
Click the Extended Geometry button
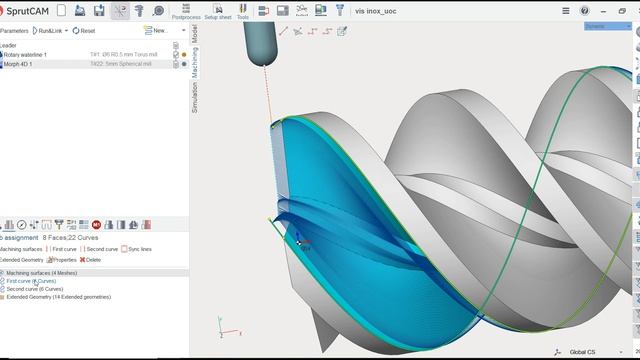[21, 260]
